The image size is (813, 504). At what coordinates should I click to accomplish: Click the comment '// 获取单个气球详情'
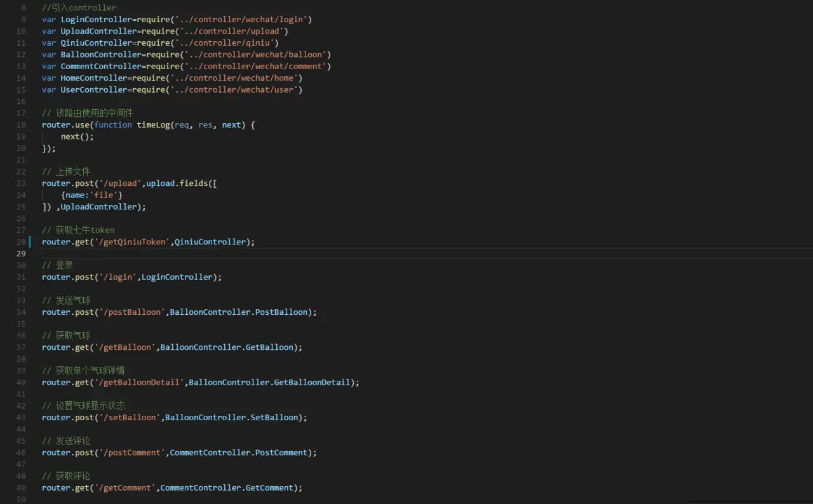tap(83, 371)
